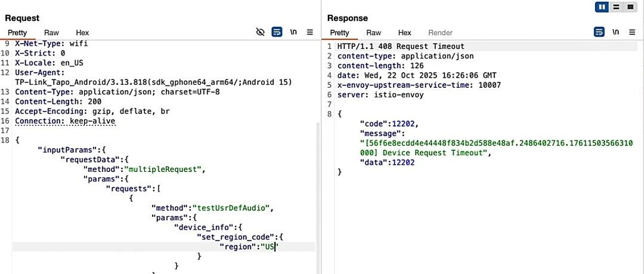This screenshot has width=644, height=274.
Task: Click the response content-length: 126 header
Action: (380, 66)
